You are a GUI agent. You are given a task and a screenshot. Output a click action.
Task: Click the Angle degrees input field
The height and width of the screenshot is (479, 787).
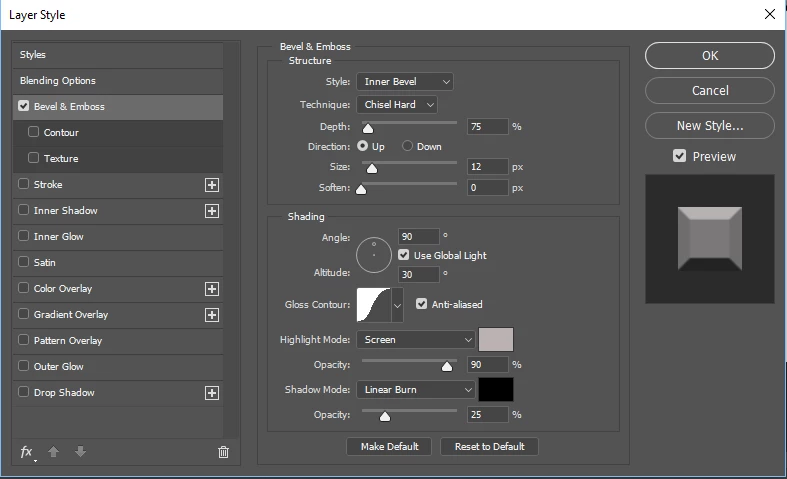click(419, 236)
